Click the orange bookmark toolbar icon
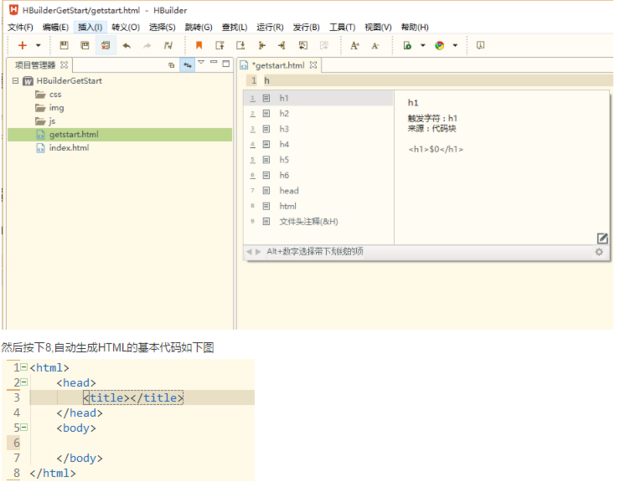The height and width of the screenshot is (487, 620). click(198, 45)
